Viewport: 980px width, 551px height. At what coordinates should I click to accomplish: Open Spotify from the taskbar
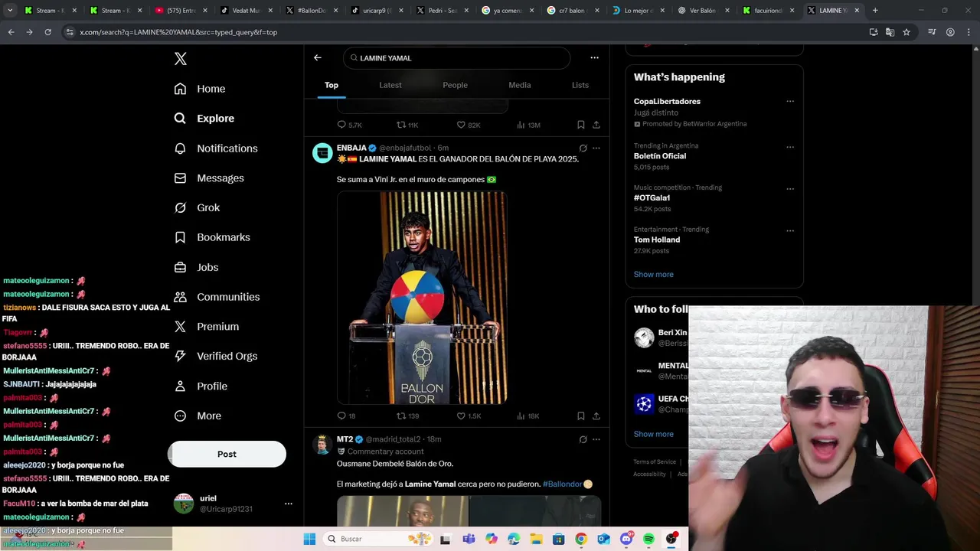[648, 539]
